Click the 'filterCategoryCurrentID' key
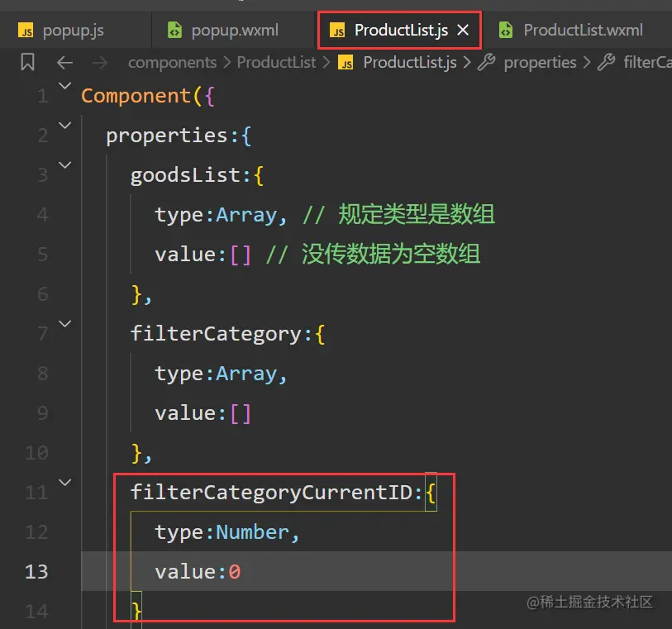 pyautogui.click(x=271, y=493)
